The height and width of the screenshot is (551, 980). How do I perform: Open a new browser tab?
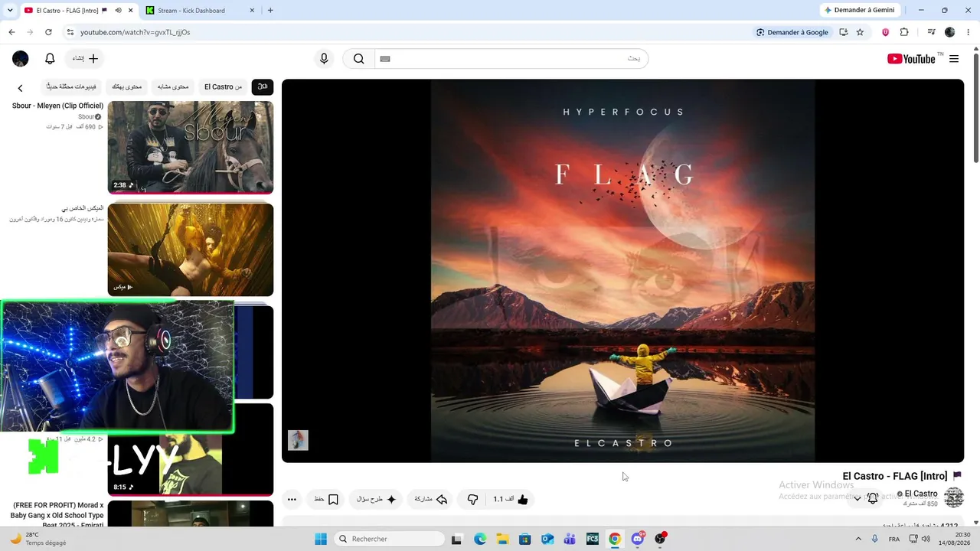click(x=270, y=10)
